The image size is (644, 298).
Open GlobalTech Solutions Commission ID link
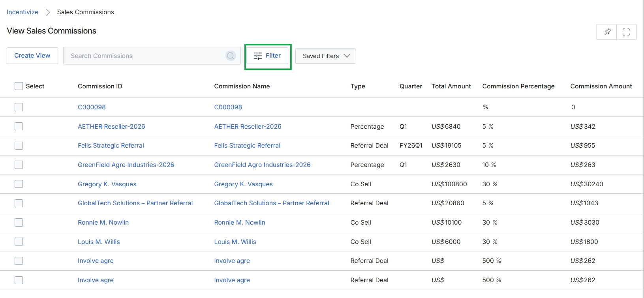(x=135, y=203)
